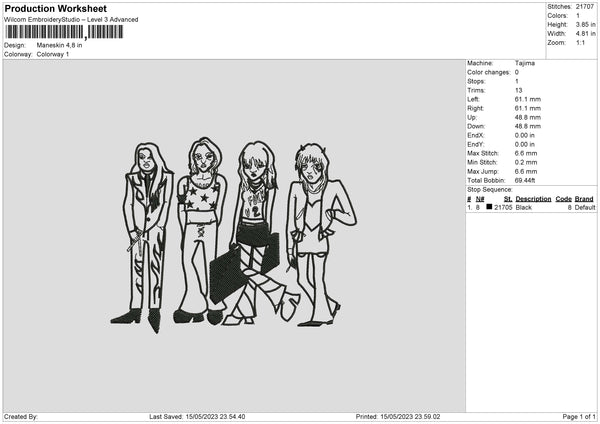Click the barcode under the worksheet title
This screenshot has height=424, width=600.
pos(64,32)
